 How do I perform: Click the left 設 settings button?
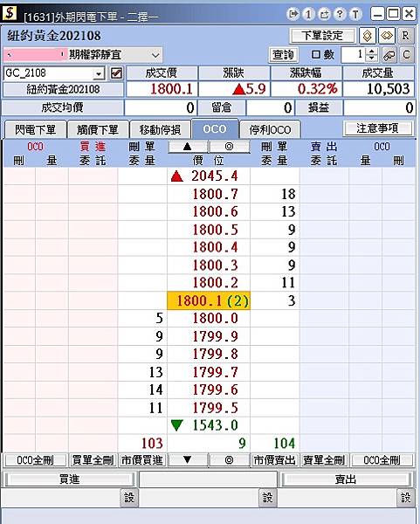coord(129,498)
